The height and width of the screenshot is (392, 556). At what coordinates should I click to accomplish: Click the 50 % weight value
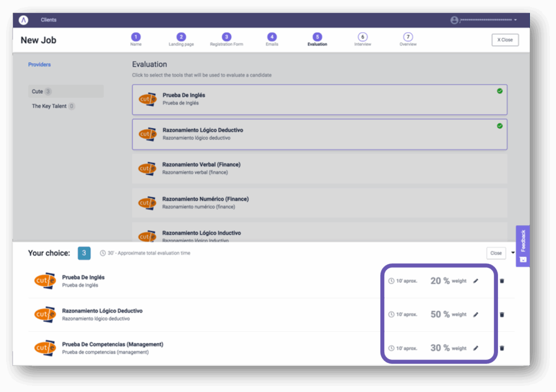point(440,314)
